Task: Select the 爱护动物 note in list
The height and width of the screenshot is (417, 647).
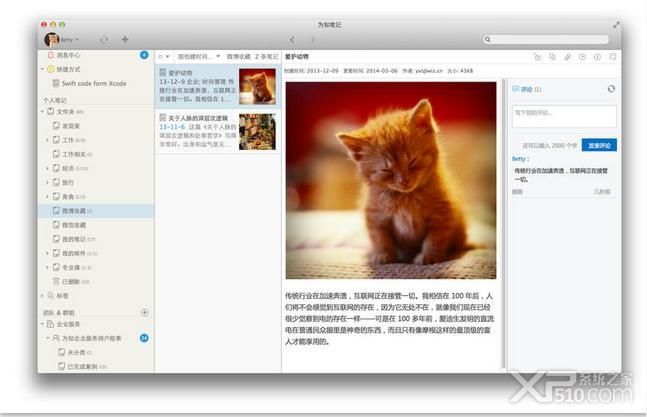Action: (x=218, y=86)
